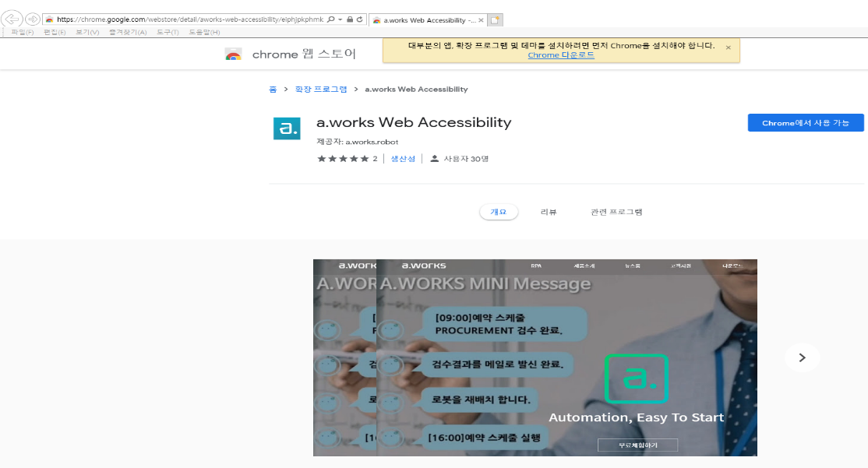
Task: Open 확장 프로그램 breadcrumb link
Action: (321, 89)
